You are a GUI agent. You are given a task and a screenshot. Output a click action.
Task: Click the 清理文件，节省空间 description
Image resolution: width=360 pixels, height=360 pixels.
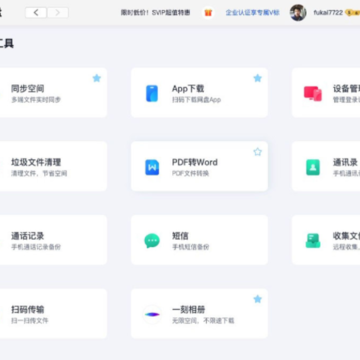pyautogui.click(x=39, y=173)
